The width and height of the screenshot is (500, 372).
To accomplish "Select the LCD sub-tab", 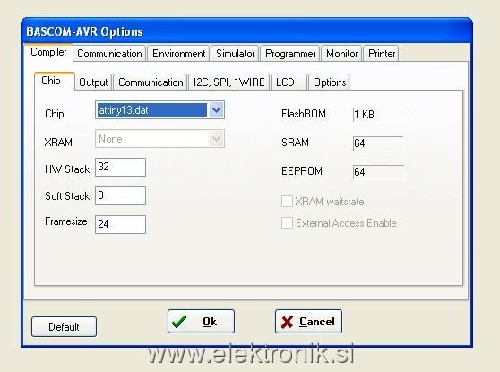I will 289,82.
